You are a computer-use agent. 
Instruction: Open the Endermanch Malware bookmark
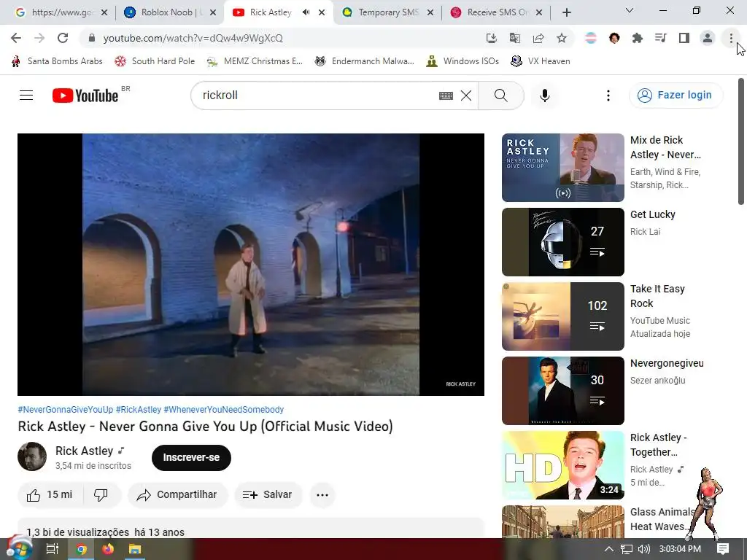(x=365, y=61)
